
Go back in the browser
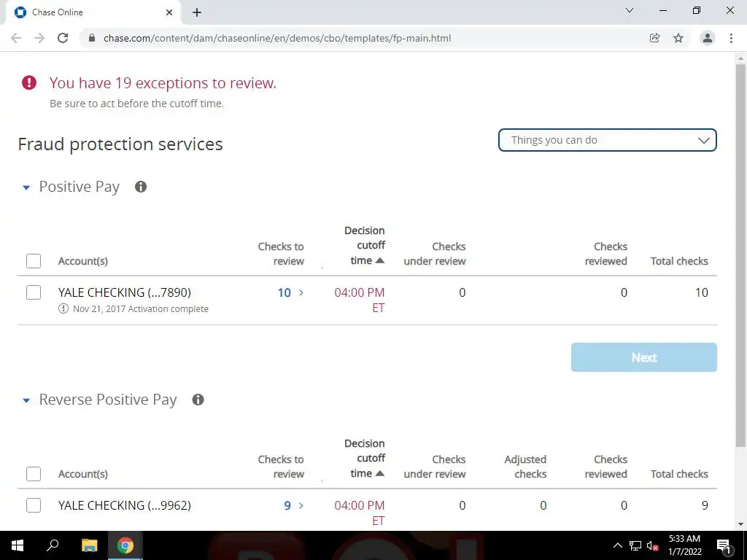[x=16, y=38]
